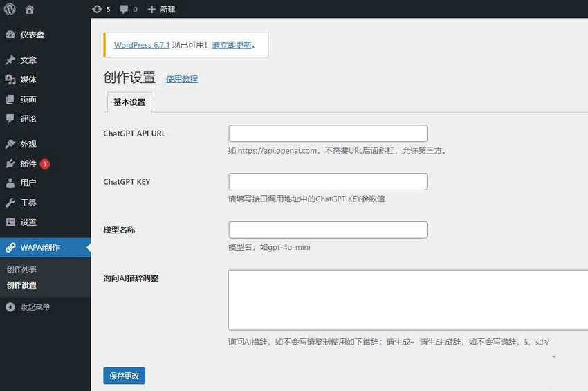Open 创作列表 submenu
588x391 pixels.
point(21,269)
